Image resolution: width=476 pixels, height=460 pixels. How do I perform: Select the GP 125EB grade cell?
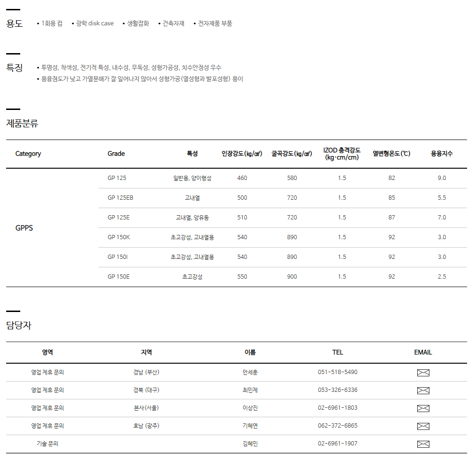[x=120, y=198]
